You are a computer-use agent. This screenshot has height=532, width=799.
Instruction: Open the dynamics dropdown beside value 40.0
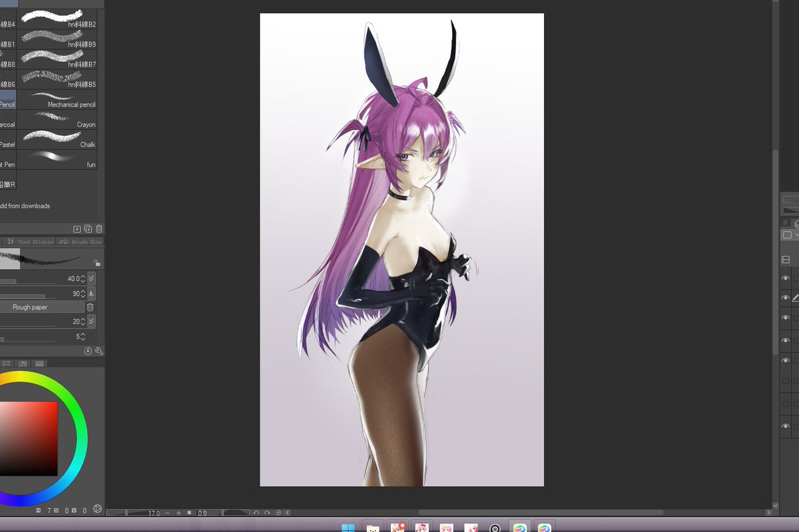[x=91, y=278]
